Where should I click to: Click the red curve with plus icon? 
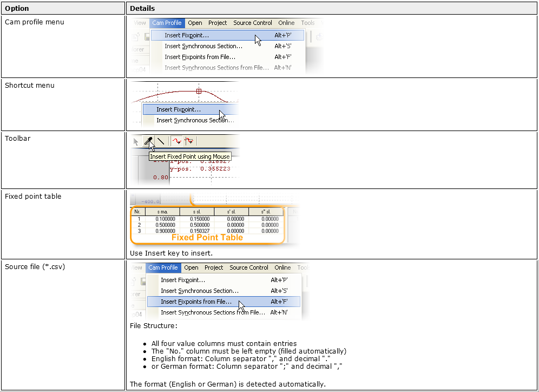[x=176, y=141]
